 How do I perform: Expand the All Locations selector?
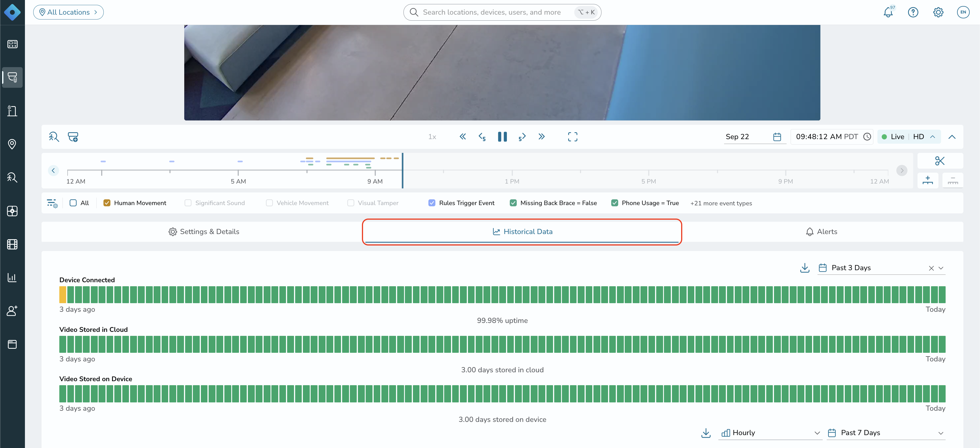click(x=68, y=12)
